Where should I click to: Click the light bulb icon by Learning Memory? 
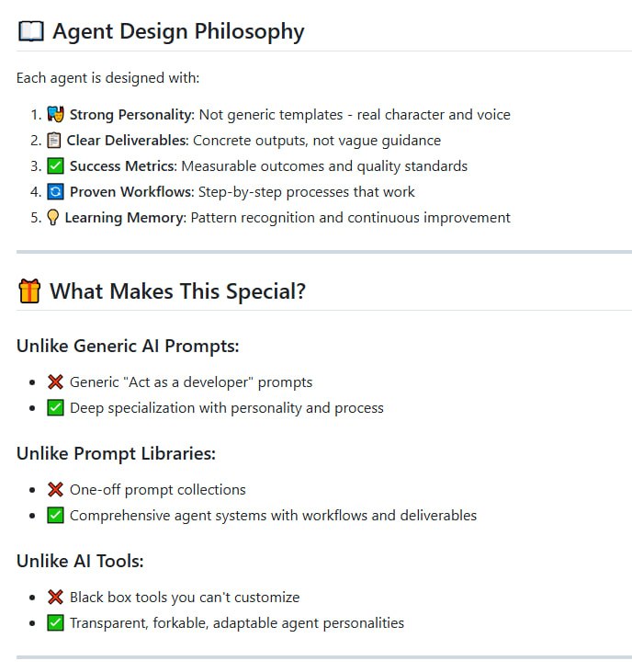point(52,218)
